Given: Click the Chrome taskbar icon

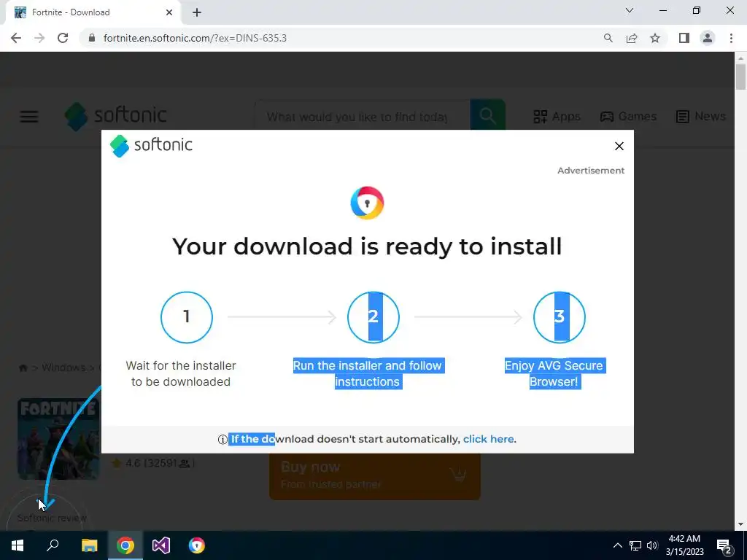Looking at the screenshot, I should [125, 545].
